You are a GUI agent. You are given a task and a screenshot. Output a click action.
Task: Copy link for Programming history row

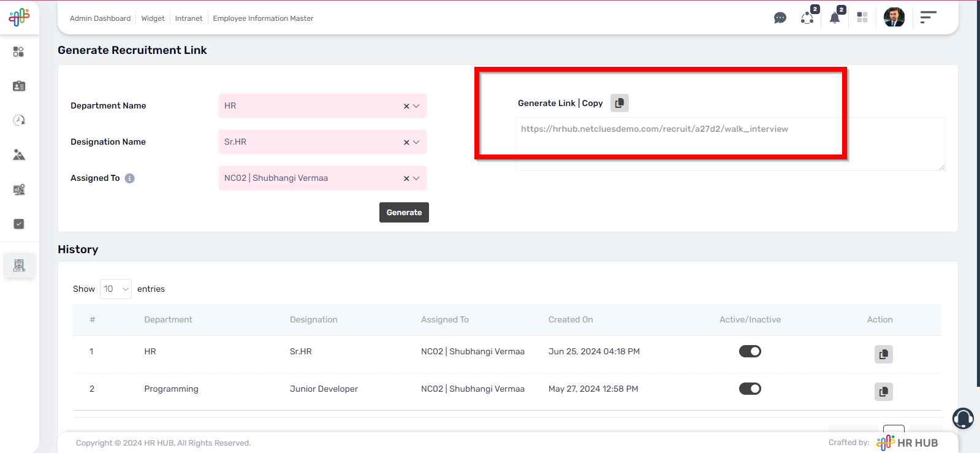point(884,392)
